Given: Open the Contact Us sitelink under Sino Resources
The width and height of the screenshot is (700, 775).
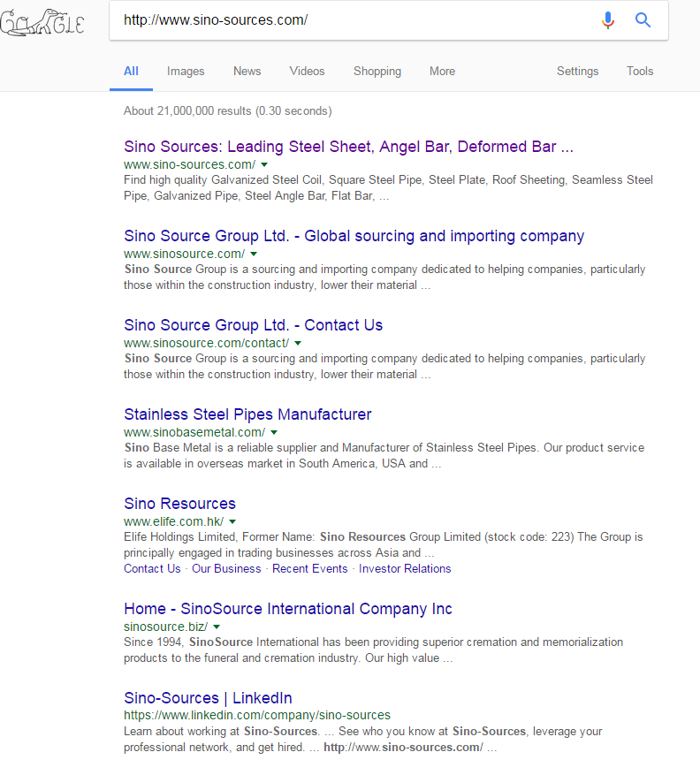Looking at the screenshot, I should tap(152, 569).
